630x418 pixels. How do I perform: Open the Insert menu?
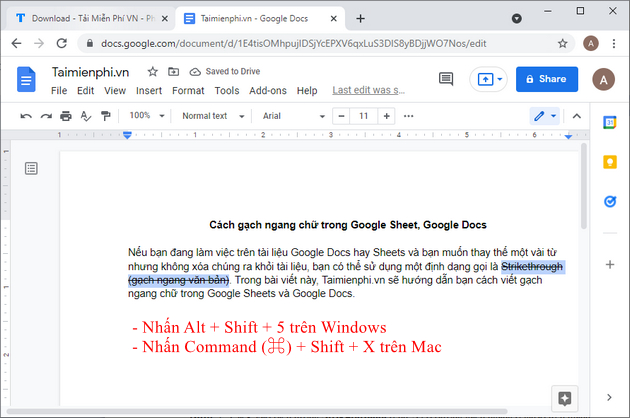(149, 91)
